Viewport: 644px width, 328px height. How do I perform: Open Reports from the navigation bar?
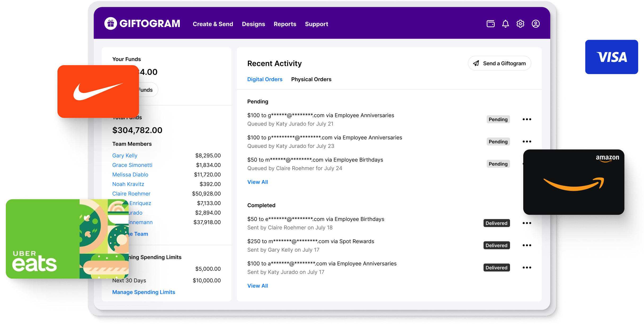click(285, 24)
